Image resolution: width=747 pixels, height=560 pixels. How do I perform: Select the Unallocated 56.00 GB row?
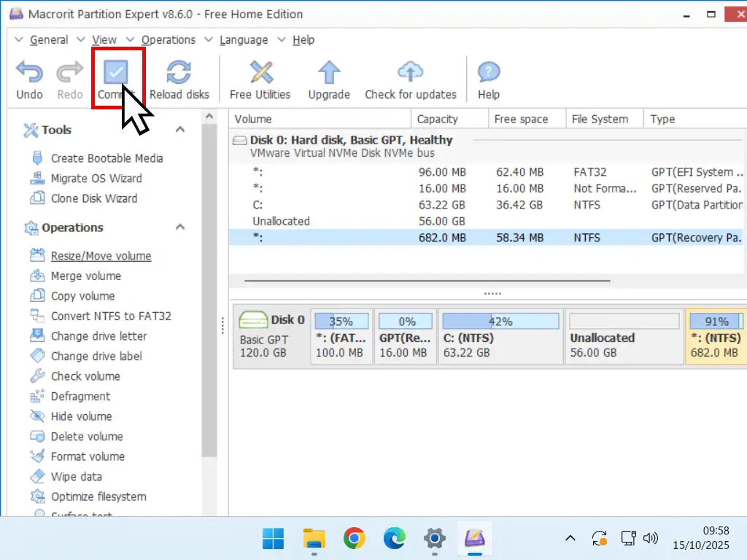[x=282, y=221]
